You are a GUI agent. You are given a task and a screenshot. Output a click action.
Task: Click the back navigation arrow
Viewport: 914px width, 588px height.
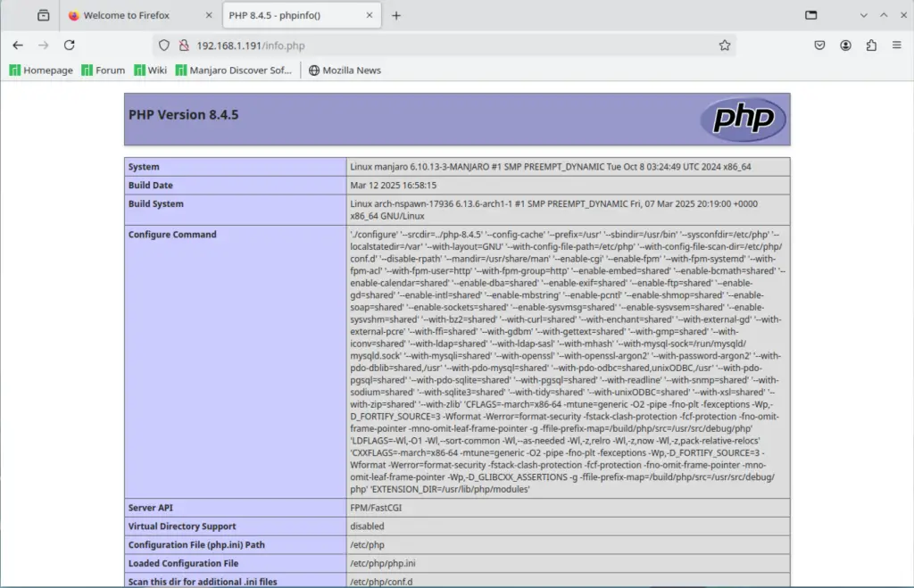(x=18, y=45)
